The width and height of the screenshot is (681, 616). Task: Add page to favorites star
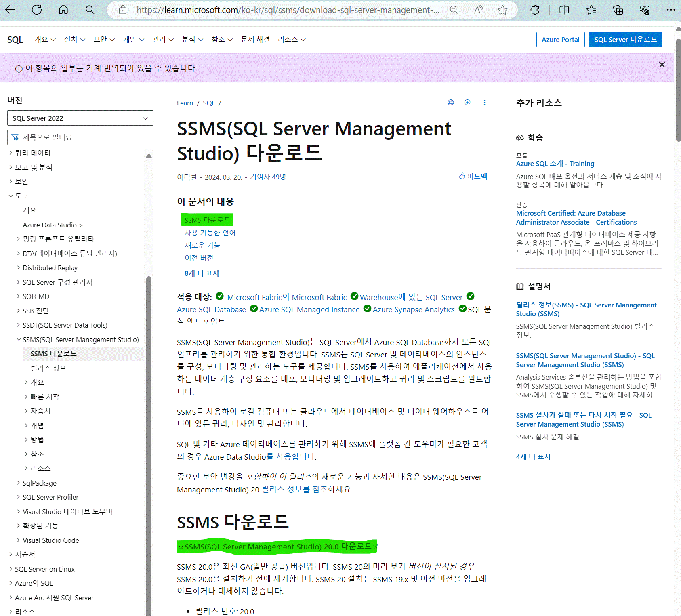[502, 10]
